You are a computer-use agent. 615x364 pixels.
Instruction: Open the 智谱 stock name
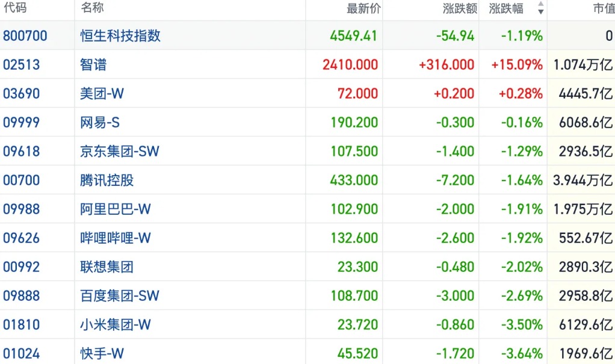click(x=93, y=65)
